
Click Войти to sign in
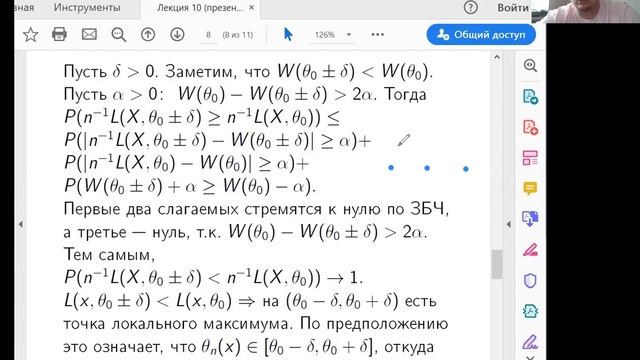(513, 7)
